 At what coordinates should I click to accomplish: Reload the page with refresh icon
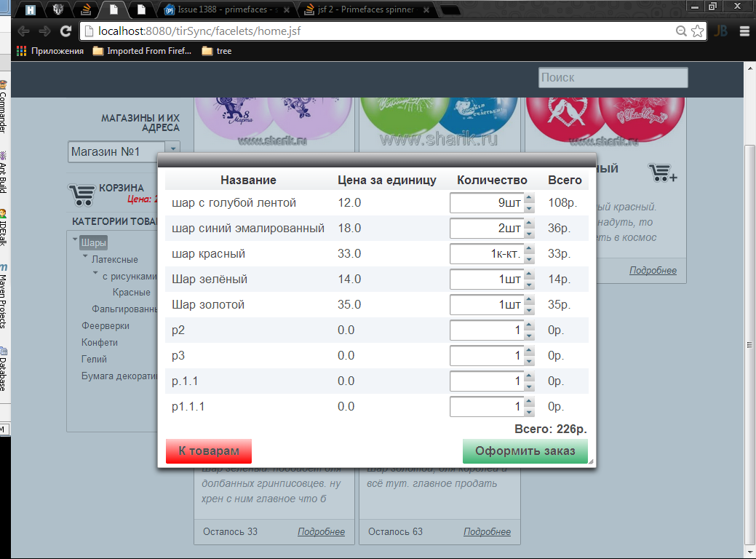[65, 31]
